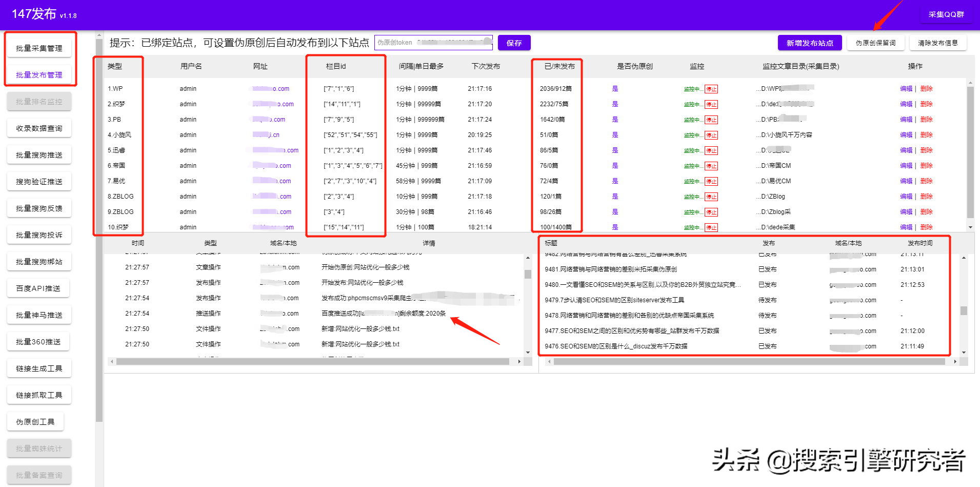Image resolution: width=980 pixels, height=487 pixels.
Task: Click the site list scroll-down arrow
Action: (x=970, y=227)
